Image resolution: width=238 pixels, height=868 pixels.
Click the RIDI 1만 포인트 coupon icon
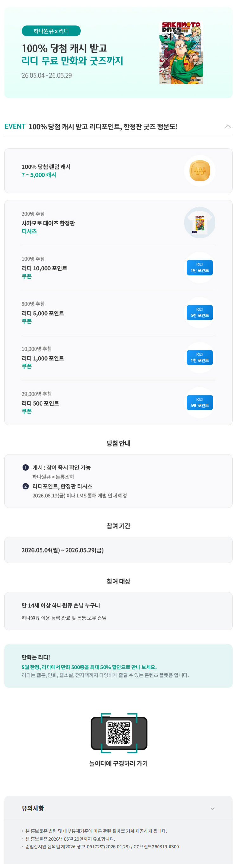coord(200,268)
